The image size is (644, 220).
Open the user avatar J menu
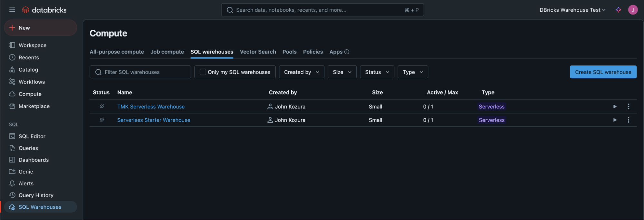(633, 10)
